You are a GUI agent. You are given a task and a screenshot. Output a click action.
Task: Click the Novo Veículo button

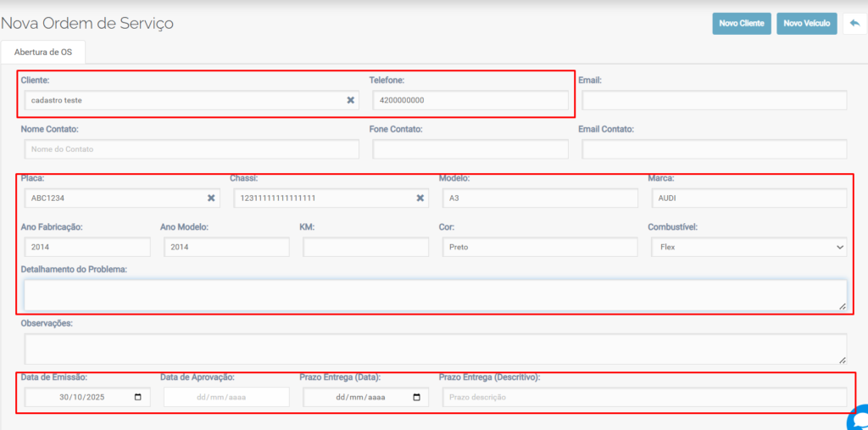pyautogui.click(x=806, y=24)
